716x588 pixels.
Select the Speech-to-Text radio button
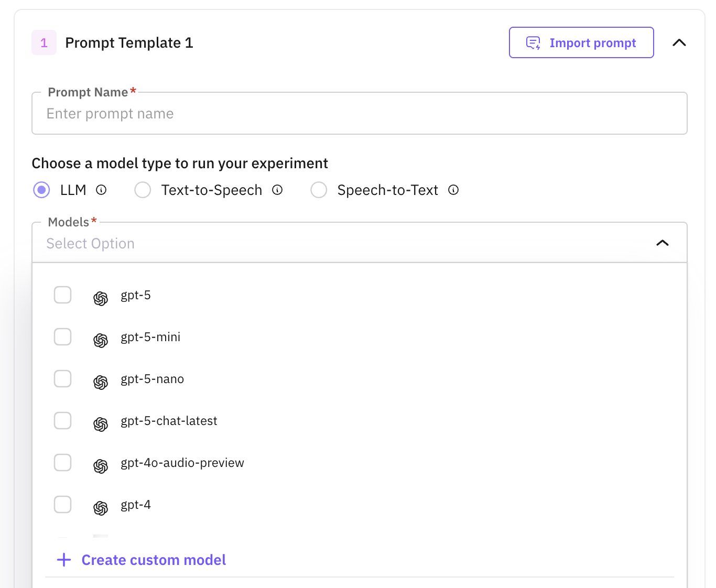[319, 190]
